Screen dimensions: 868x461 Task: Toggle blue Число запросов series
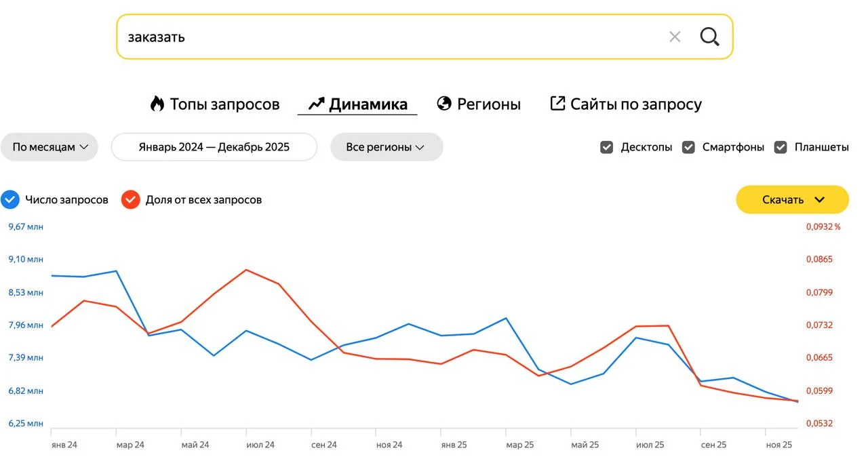coord(10,200)
